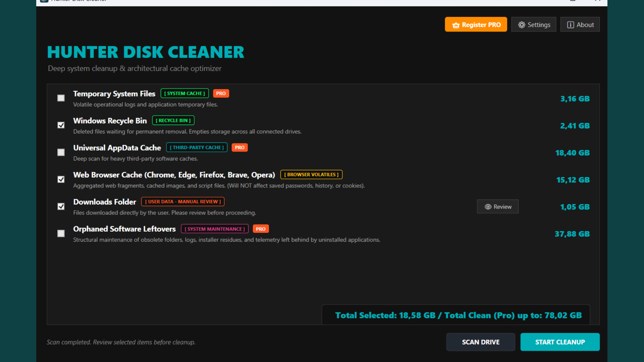Click the BROWSER VOLATILES tag
The image size is (644, 362).
point(311,175)
